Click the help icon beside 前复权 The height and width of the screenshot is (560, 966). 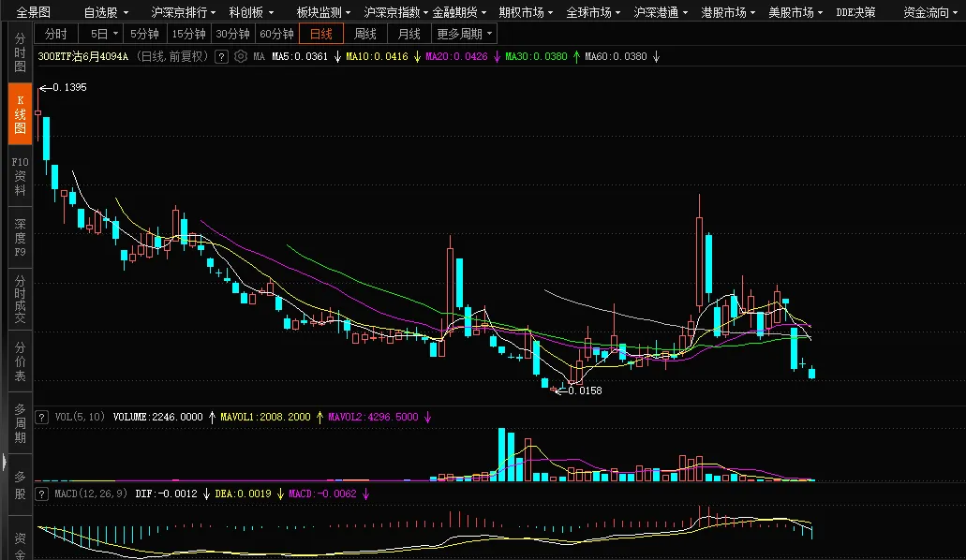pyautogui.click(x=221, y=57)
